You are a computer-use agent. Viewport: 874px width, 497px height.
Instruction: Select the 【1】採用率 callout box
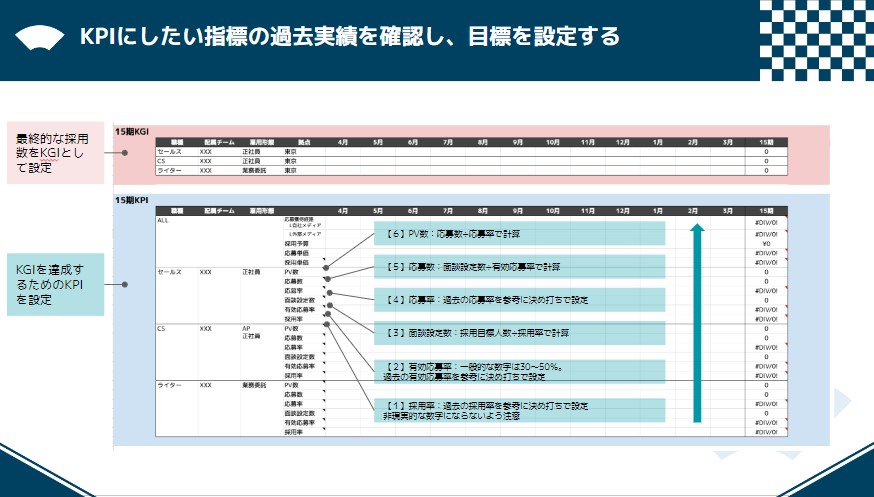click(x=520, y=410)
